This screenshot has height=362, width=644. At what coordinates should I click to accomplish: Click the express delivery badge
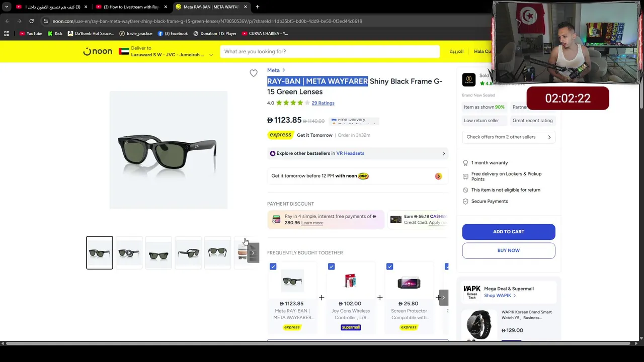pos(280,135)
